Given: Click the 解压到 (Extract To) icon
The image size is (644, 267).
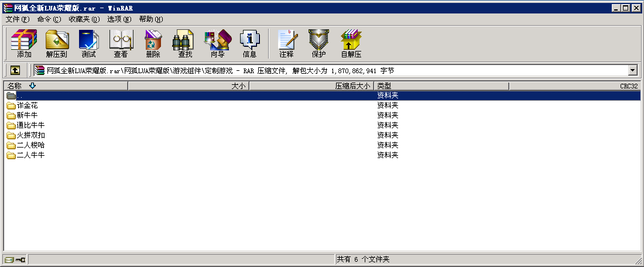Looking at the screenshot, I should pyautogui.click(x=57, y=43).
